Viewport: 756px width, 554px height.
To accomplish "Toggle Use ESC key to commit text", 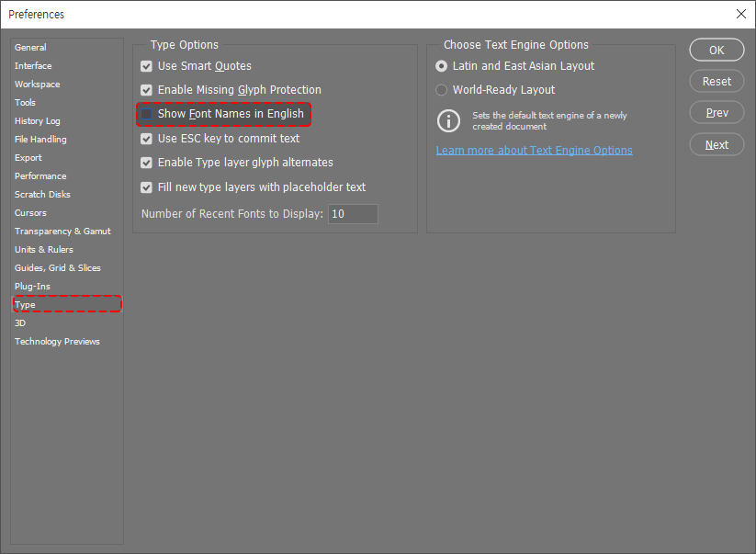I will [146, 139].
